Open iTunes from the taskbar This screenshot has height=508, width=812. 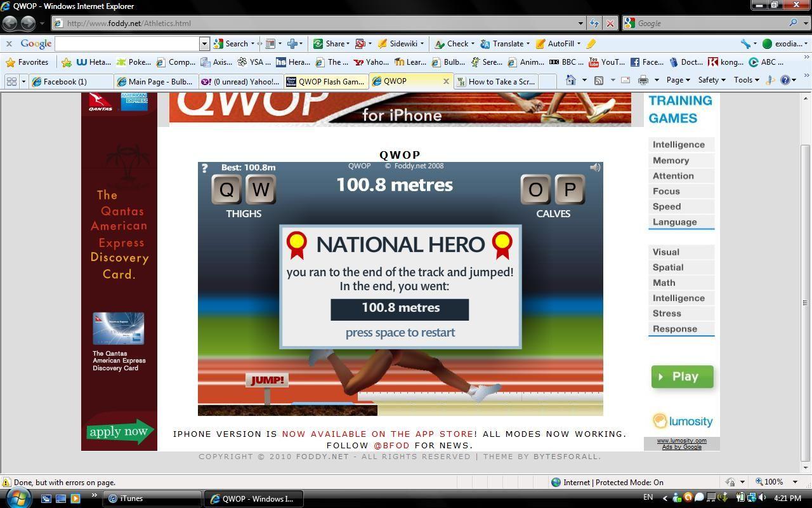[x=127, y=498]
